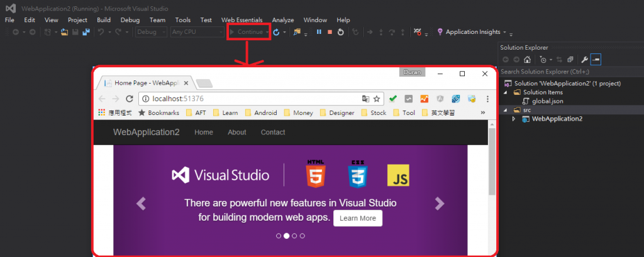Bookmark page with the star icon

point(376,99)
